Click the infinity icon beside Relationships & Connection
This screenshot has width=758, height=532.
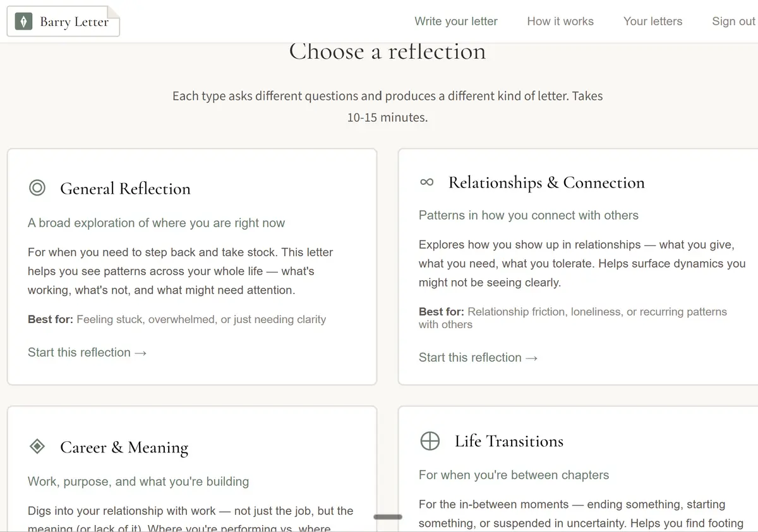tap(427, 182)
